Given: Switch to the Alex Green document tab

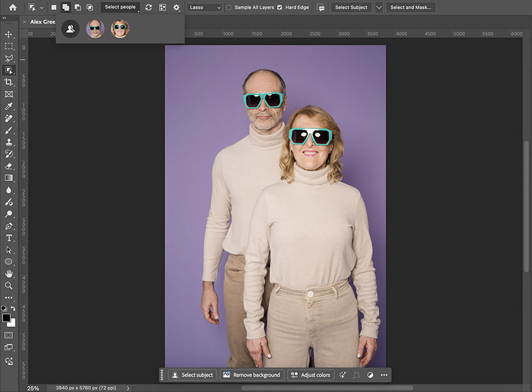Looking at the screenshot, I should coord(42,22).
